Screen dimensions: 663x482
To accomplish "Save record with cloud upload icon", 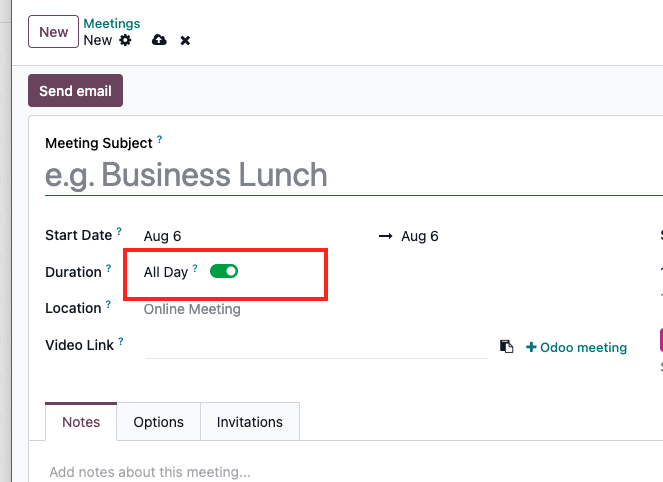I will [x=159, y=40].
